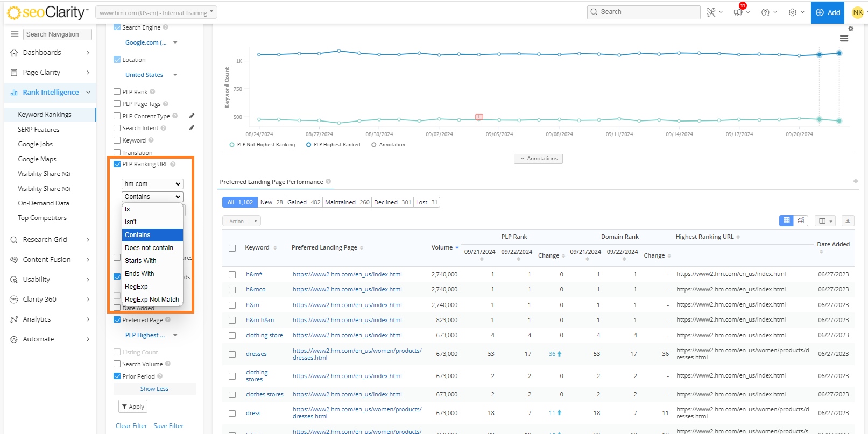Switch to chart view icon
This screenshot has width=868, height=434.
[x=801, y=220]
